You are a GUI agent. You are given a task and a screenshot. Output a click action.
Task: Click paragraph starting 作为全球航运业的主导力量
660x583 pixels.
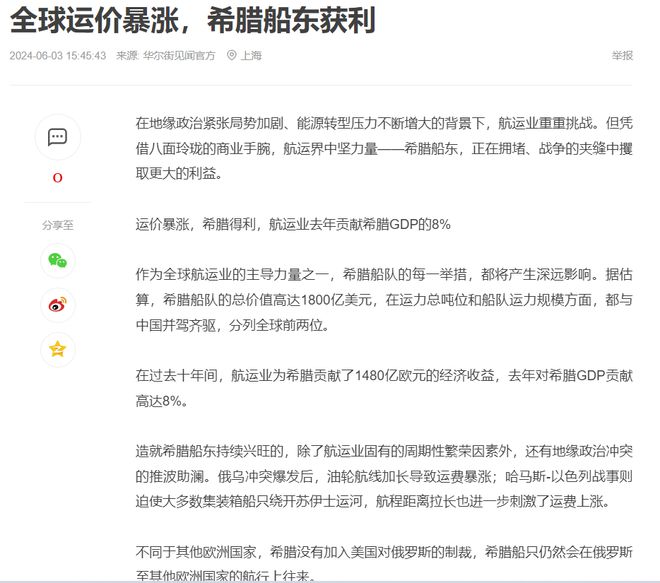coord(384,300)
